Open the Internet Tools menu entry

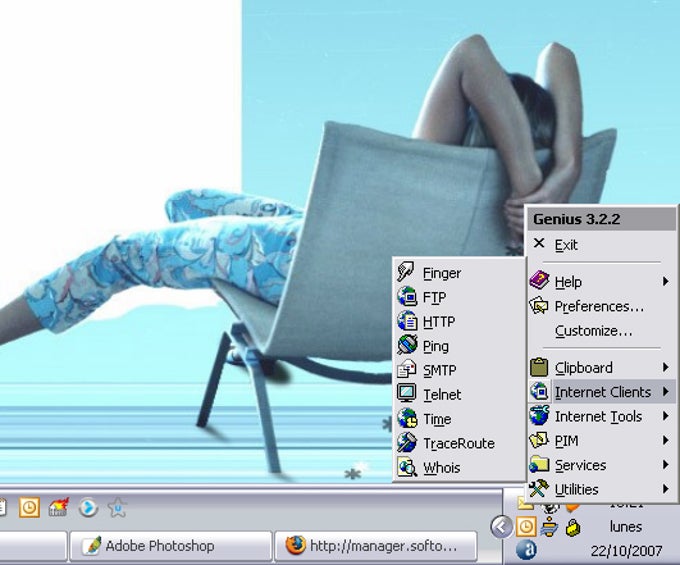[601, 416]
